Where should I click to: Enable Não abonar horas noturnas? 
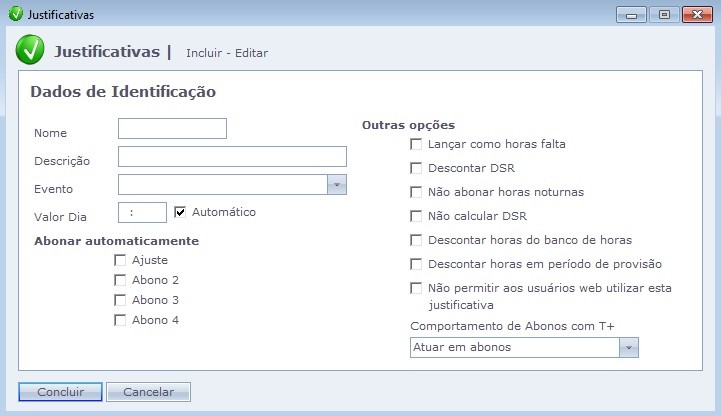click(416, 192)
